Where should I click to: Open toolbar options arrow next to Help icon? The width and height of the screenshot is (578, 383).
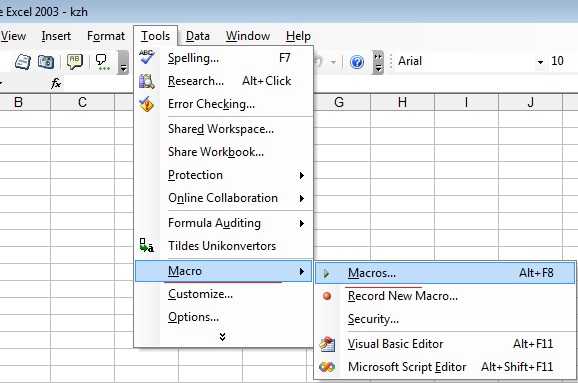(x=378, y=63)
